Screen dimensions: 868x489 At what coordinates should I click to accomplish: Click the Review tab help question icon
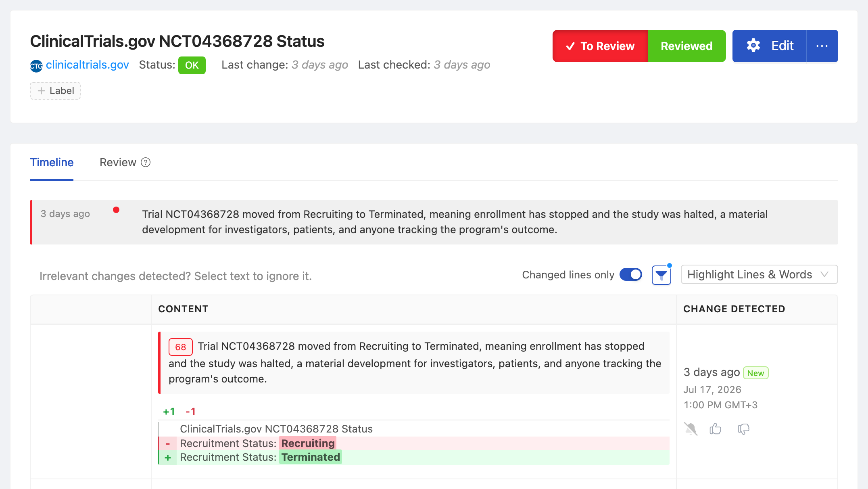146,162
